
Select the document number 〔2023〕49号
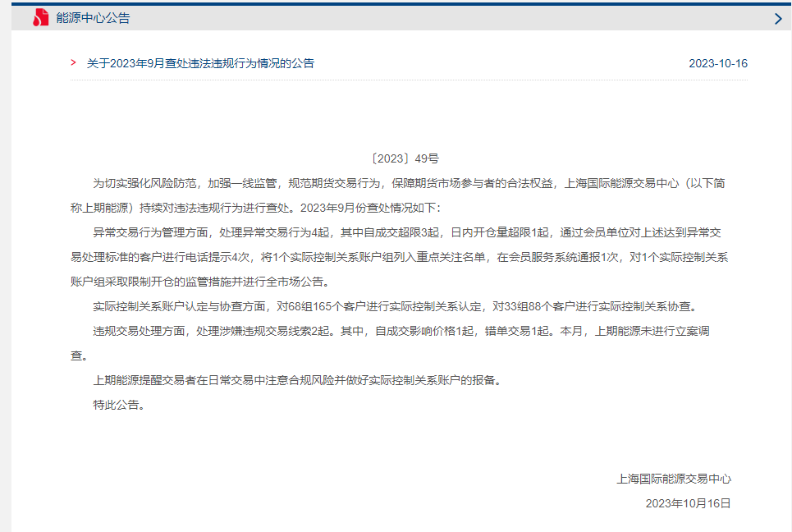tap(405, 158)
